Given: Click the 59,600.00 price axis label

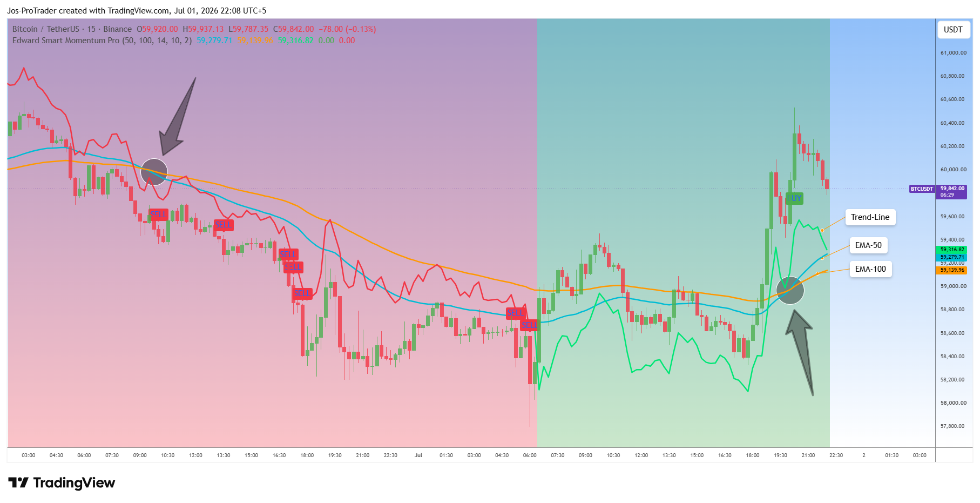Looking at the screenshot, I should (953, 217).
